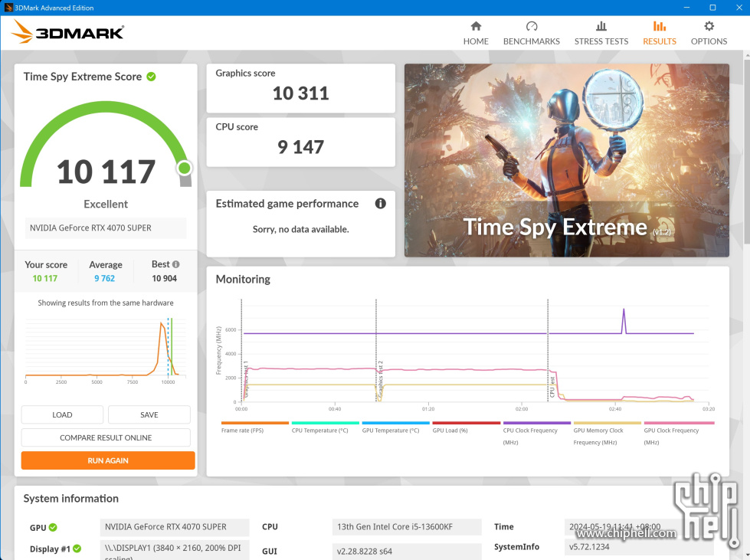Image resolution: width=750 pixels, height=560 pixels.
Task: Click the System information heading
Action: coord(70,498)
